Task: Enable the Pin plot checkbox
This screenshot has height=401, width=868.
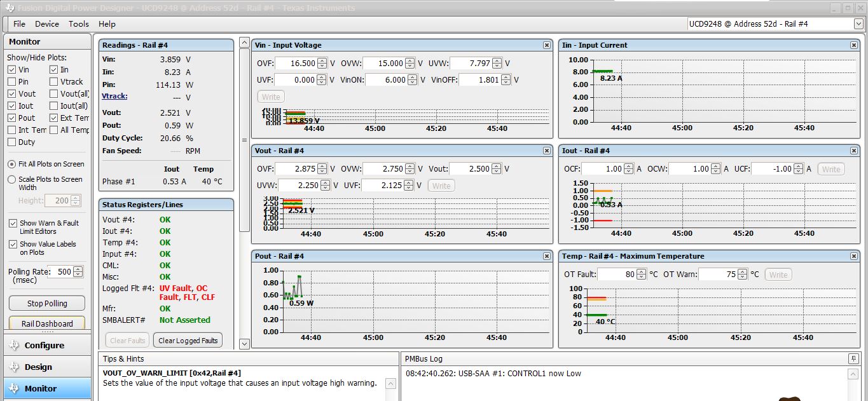Action: [12, 82]
